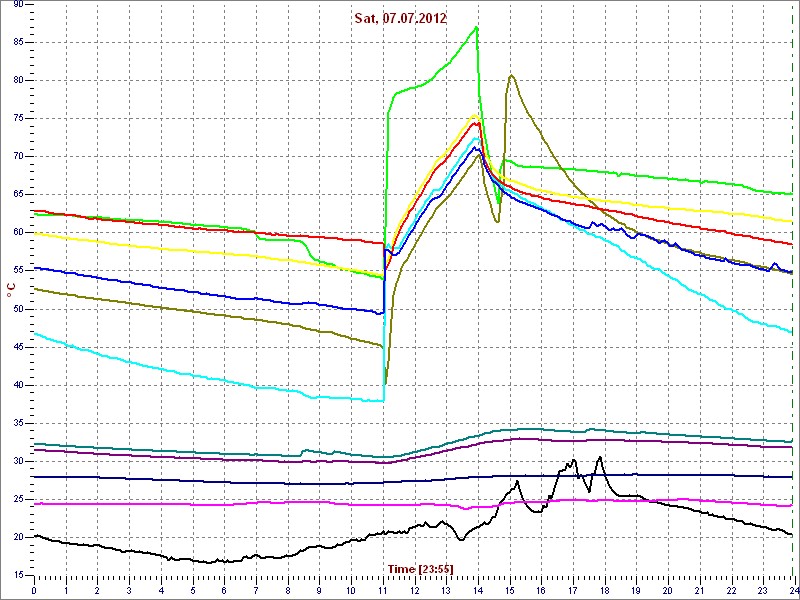The image size is (800, 600).
Task: Click the °C unit label on vertical axis
Action: pyautogui.click(x=11, y=291)
